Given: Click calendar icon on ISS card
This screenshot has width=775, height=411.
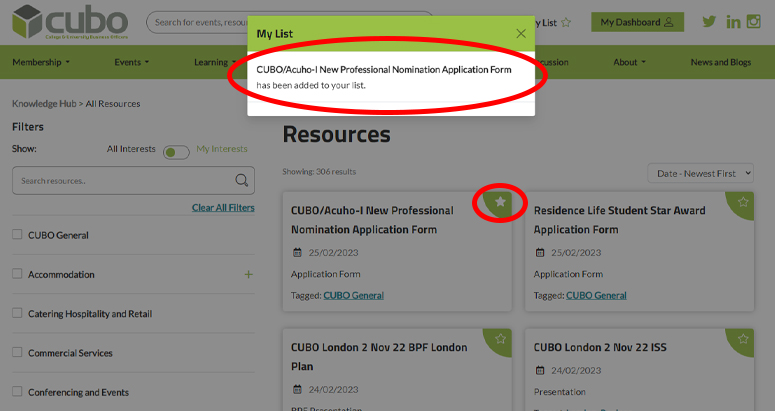Looking at the screenshot, I should coord(540,370).
